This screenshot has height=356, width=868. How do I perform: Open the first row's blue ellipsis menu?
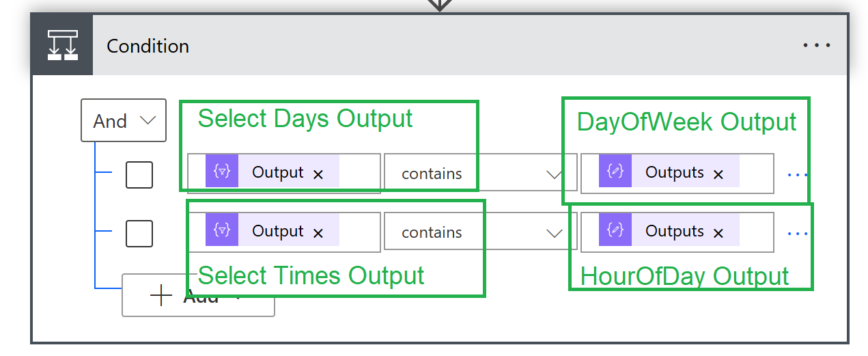tap(796, 175)
